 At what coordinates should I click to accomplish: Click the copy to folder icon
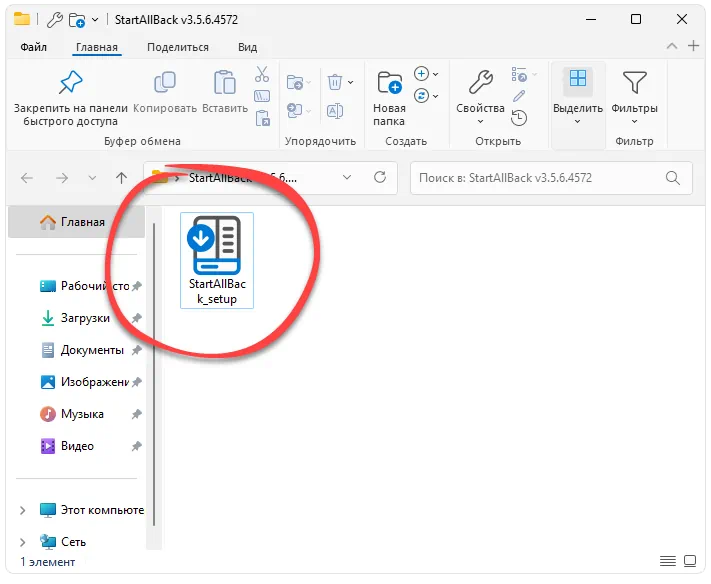pyautogui.click(x=295, y=110)
